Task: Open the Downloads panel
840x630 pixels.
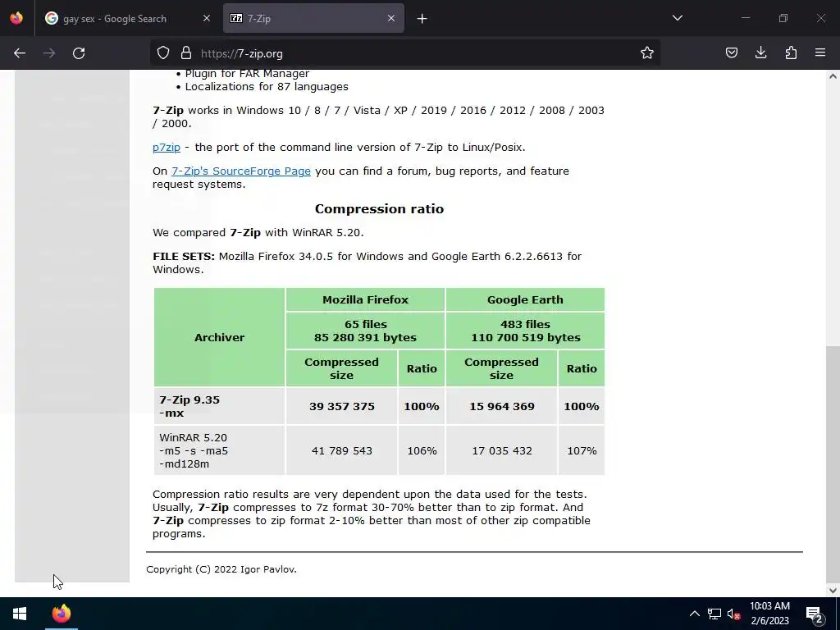Action: click(x=760, y=52)
